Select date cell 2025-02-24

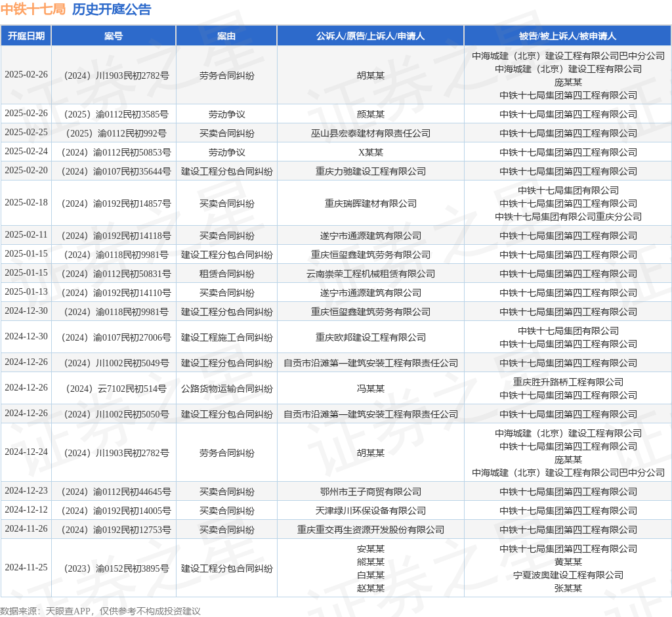click(26, 152)
